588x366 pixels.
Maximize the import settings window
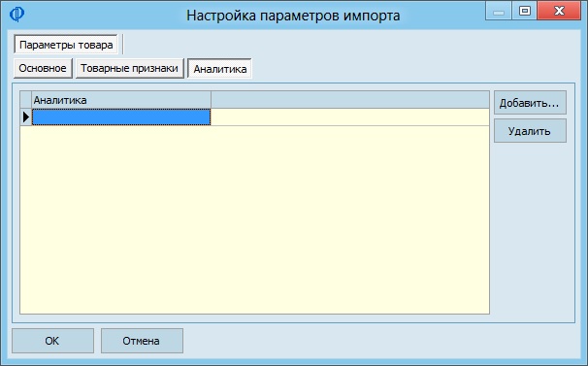pyautogui.click(x=525, y=11)
